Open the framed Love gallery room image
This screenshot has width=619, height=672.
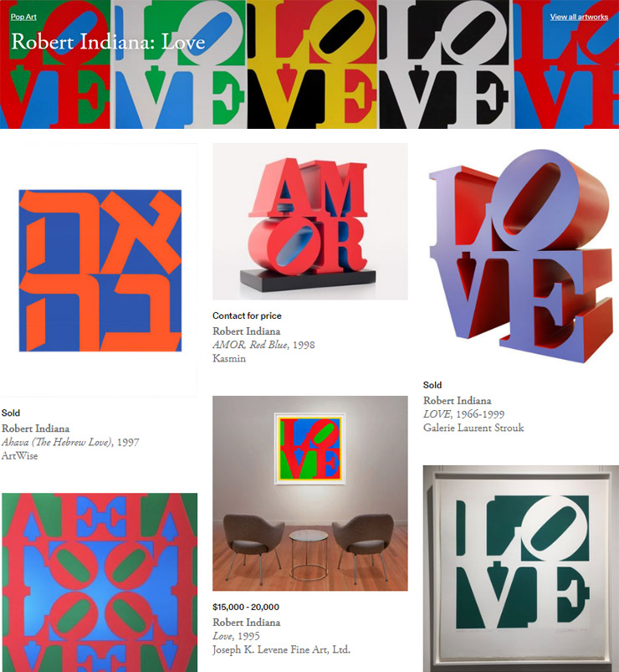click(310, 493)
